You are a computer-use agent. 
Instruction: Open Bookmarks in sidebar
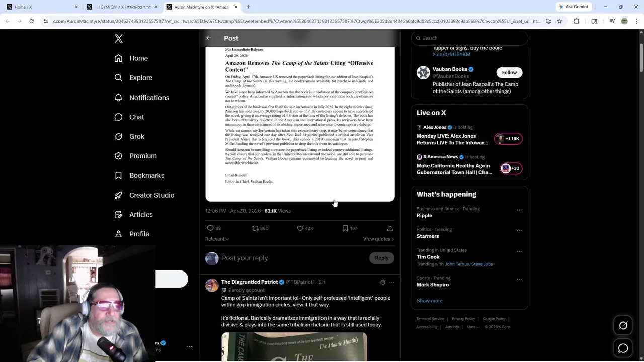click(x=139, y=175)
